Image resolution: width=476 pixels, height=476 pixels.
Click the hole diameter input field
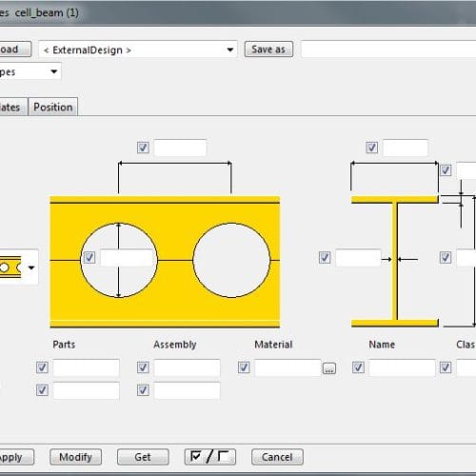pos(127,258)
